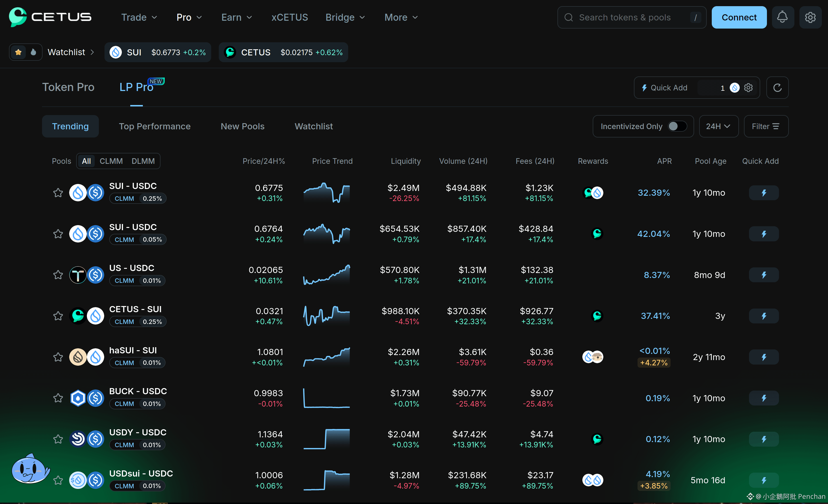Star the haSUI - SUI pool
The height and width of the screenshot is (504, 828).
pos(58,357)
